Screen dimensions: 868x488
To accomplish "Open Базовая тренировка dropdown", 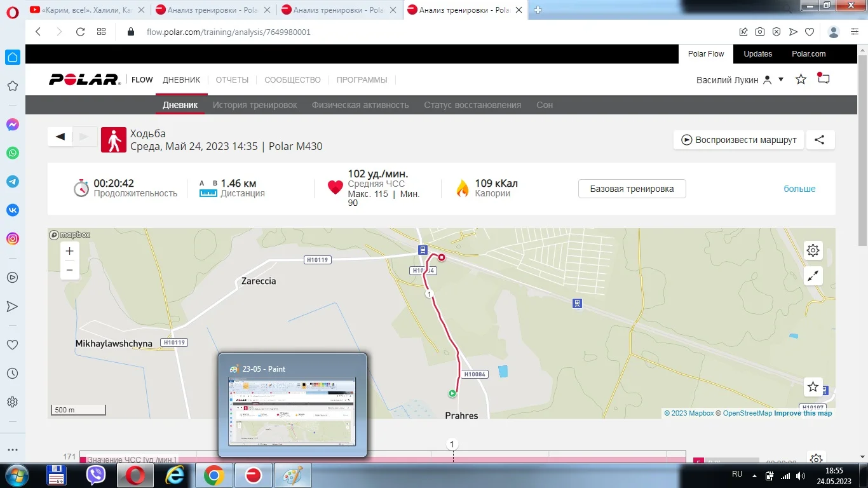I will pyautogui.click(x=632, y=189).
